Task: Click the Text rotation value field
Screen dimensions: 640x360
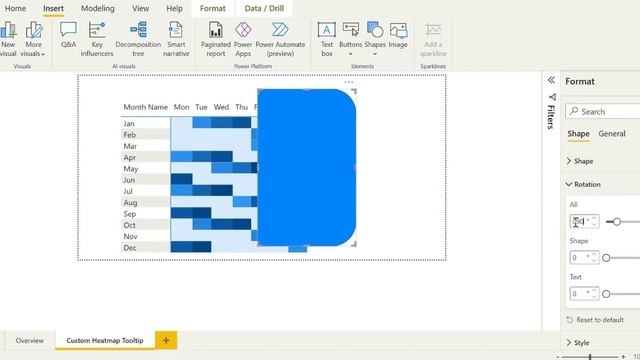Action: click(x=584, y=293)
